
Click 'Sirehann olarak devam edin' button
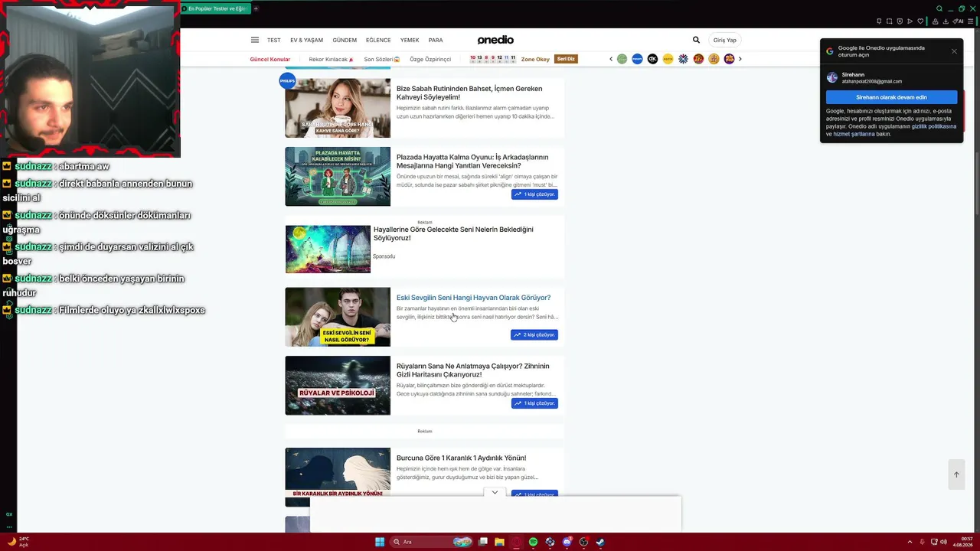(x=891, y=97)
